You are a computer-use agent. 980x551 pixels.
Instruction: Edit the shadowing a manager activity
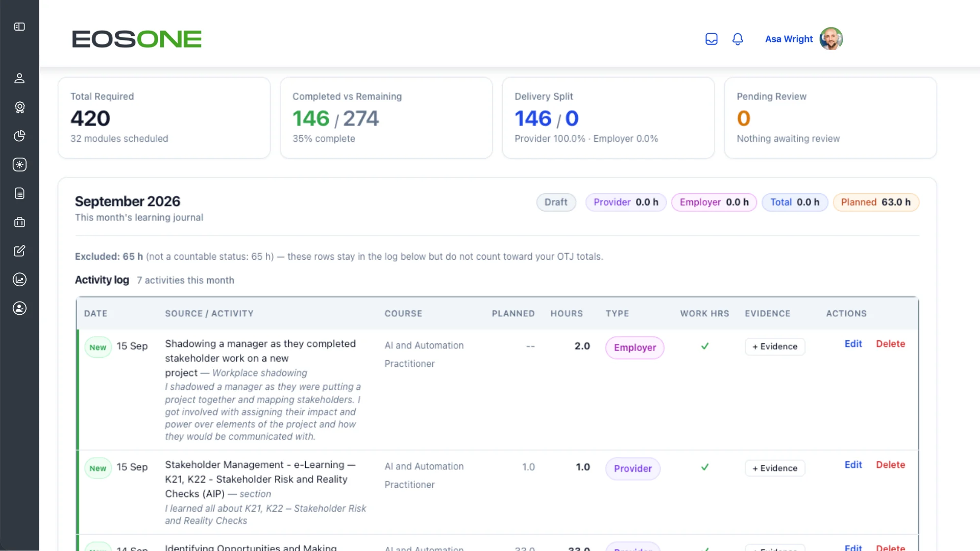point(853,344)
